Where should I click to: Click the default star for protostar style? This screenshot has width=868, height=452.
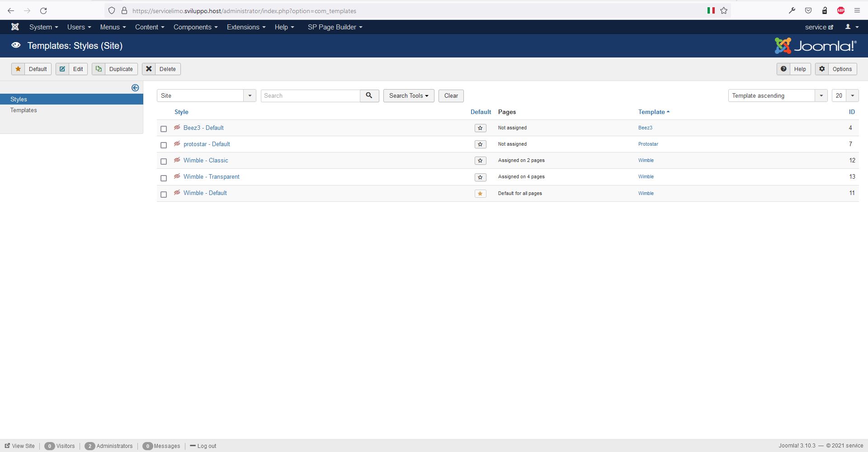pos(480,144)
